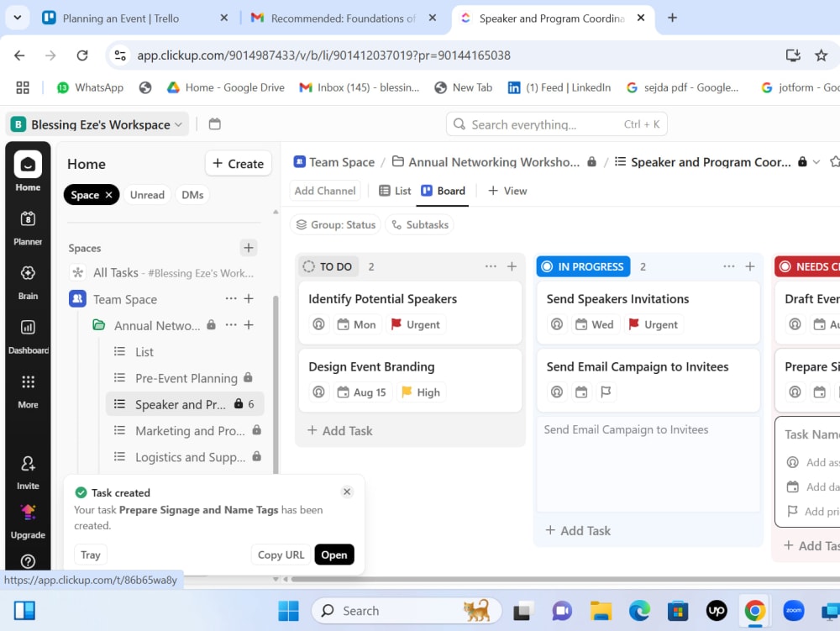The image size is (840, 631).
Task: Open the Planner sidebar icon
Action: coord(28,218)
